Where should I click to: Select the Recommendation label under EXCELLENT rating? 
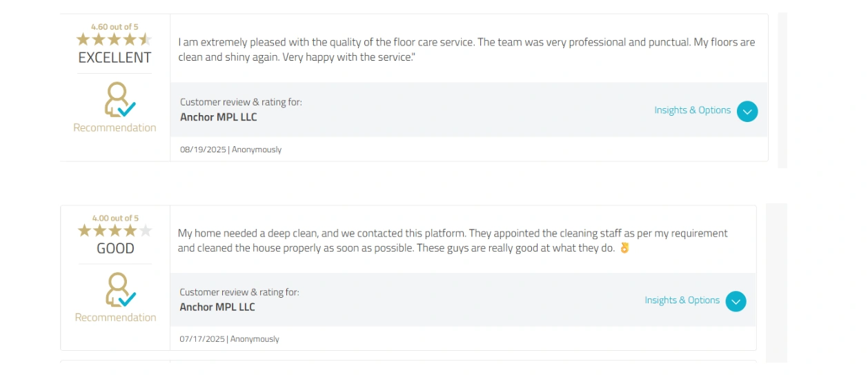pyautogui.click(x=115, y=128)
